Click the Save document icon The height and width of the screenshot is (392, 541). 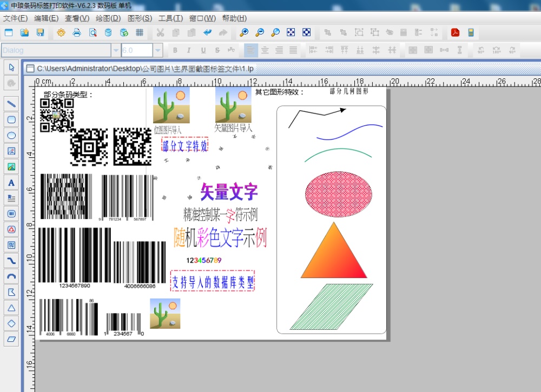tap(40, 32)
